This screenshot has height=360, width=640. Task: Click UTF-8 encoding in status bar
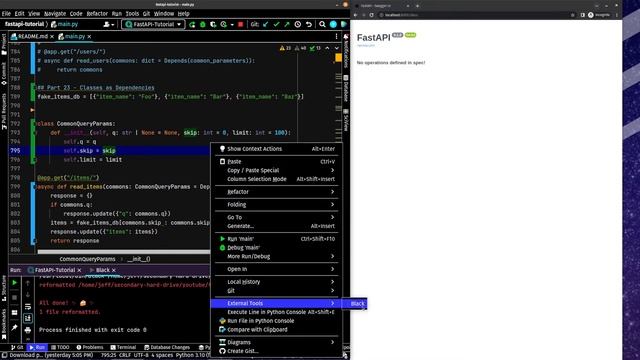(141, 355)
